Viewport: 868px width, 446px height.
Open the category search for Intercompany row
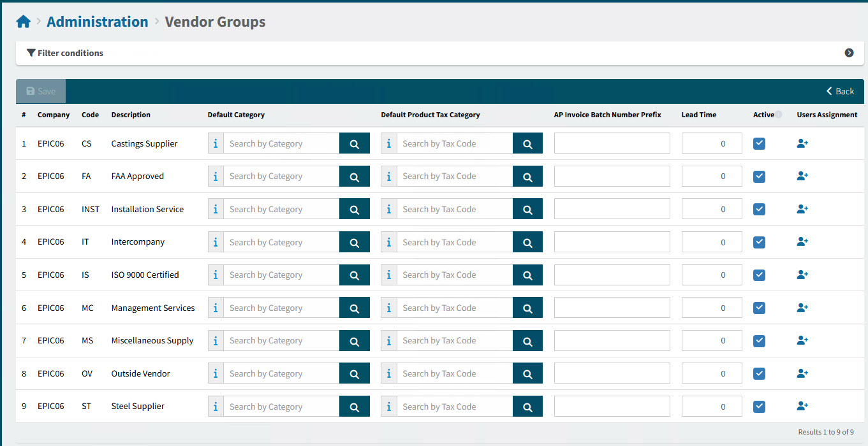coord(355,241)
